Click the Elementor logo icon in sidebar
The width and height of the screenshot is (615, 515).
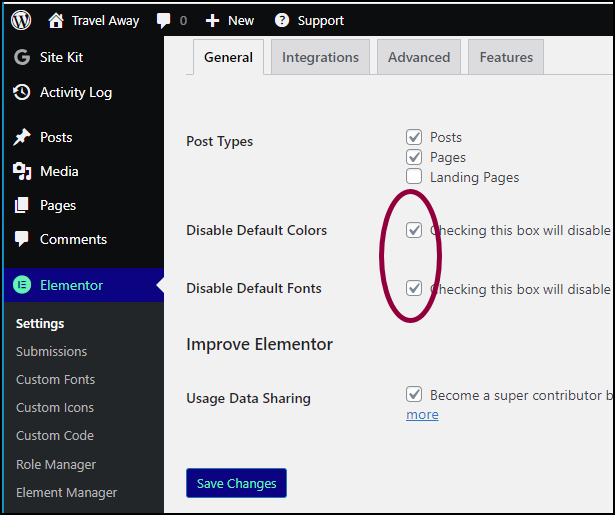pos(22,285)
